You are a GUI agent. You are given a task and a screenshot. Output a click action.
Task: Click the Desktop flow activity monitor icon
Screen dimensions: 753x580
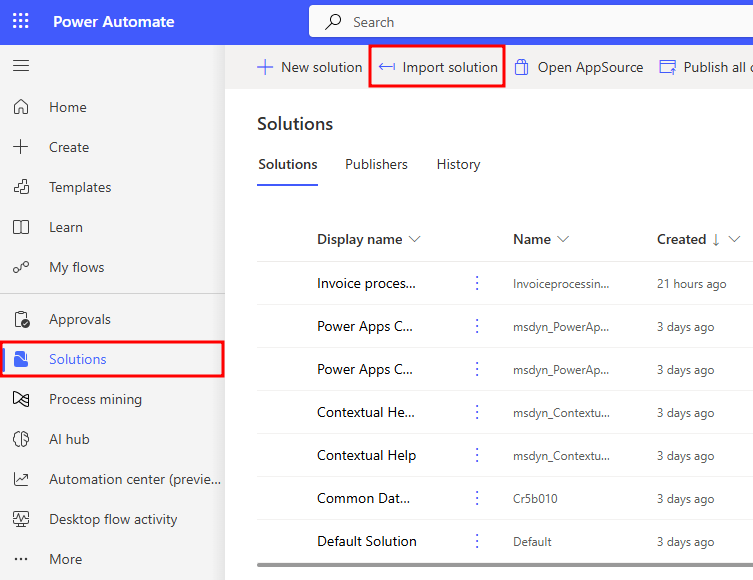[x=21, y=519]
